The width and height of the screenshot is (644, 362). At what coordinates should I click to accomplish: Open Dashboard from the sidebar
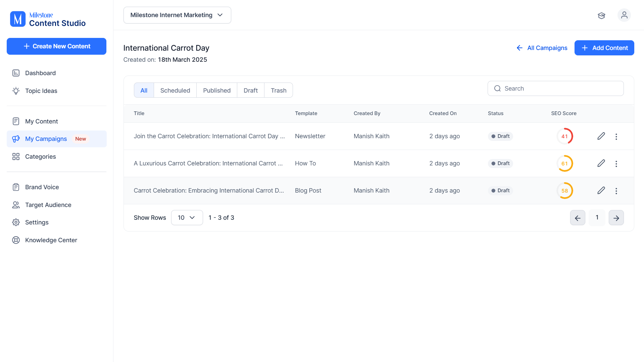point(56,73)
